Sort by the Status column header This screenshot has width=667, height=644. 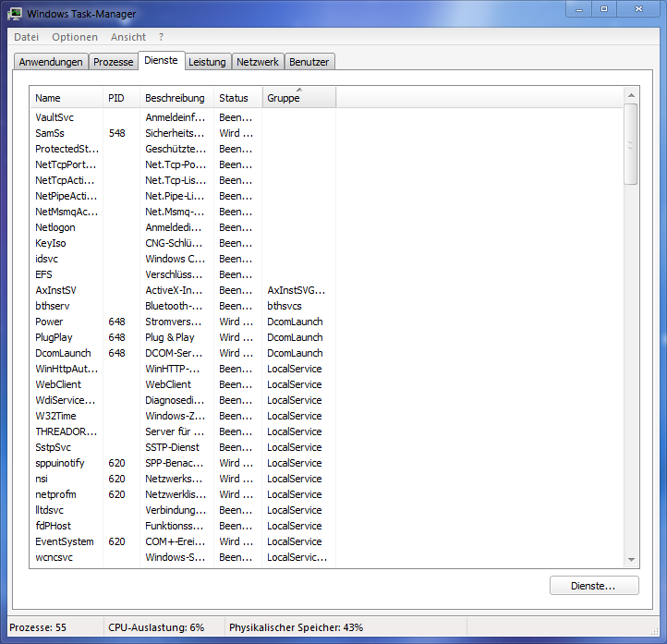[237, 98]
